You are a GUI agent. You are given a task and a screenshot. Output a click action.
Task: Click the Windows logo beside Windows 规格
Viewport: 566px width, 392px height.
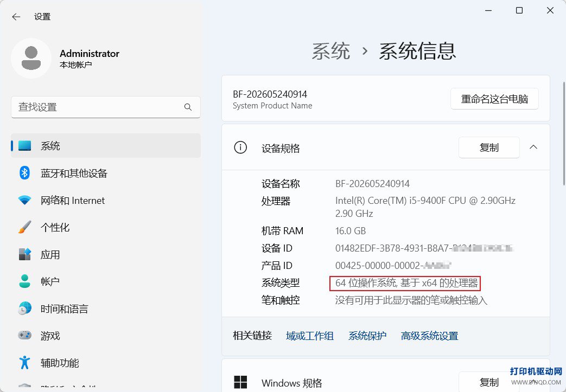click(x=240, y=382)
